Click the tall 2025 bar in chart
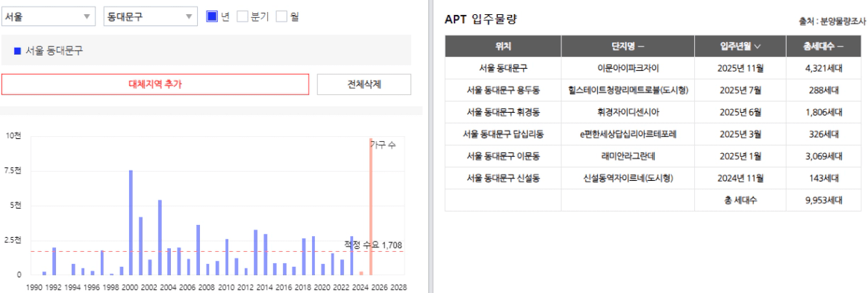 click(371, 206)
